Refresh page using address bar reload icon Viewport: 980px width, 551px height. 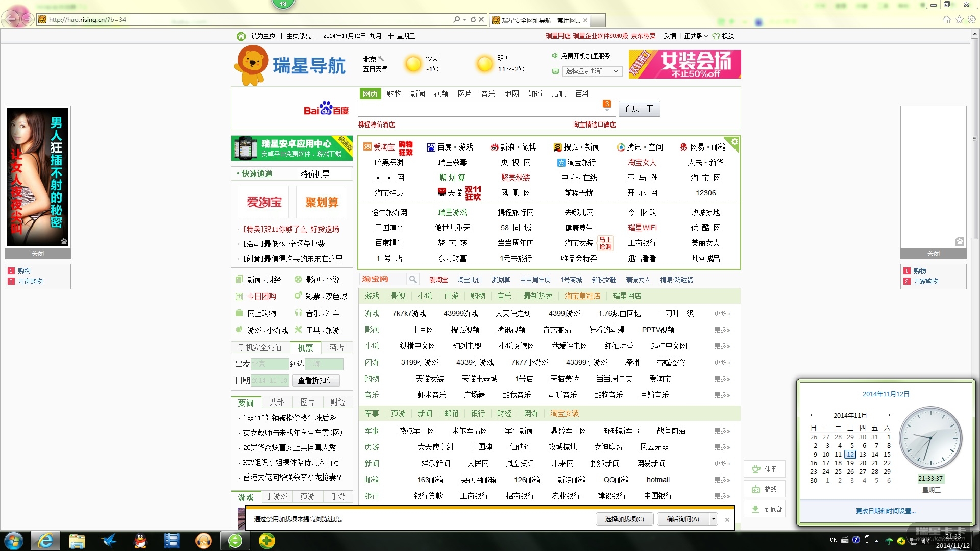pyautogui.click(x=473, y=19)
